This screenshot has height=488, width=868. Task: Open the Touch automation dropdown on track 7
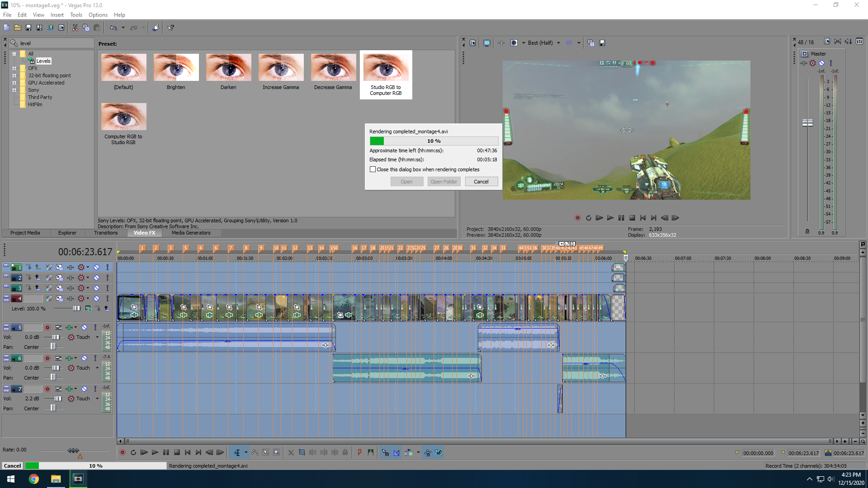(97, 399)
